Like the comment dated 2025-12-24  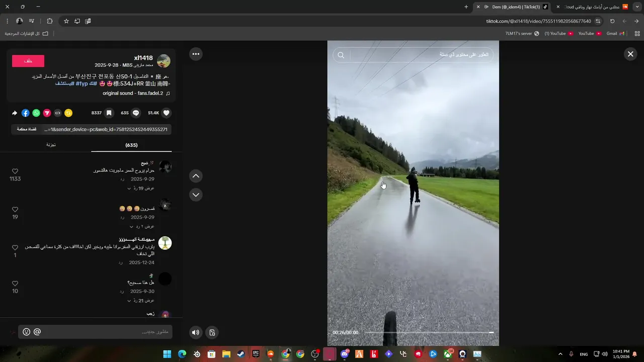(15, 248)
